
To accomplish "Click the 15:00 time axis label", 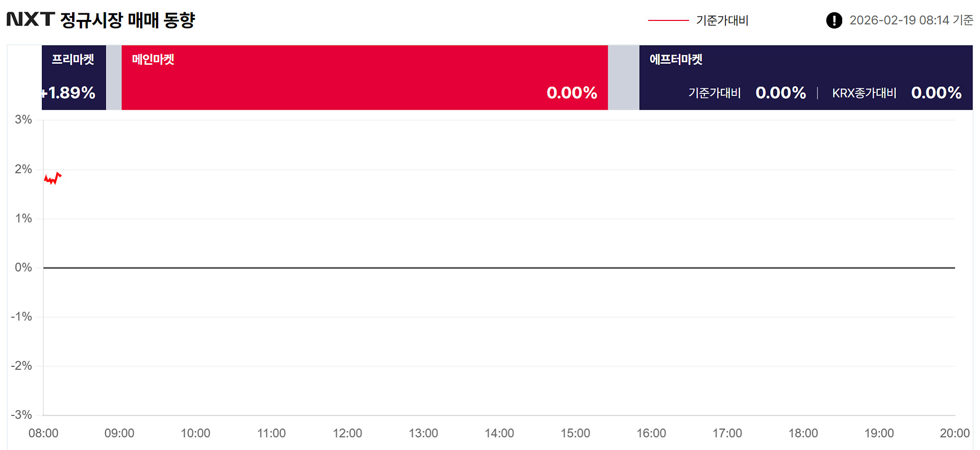I will [x=575, y=433].
